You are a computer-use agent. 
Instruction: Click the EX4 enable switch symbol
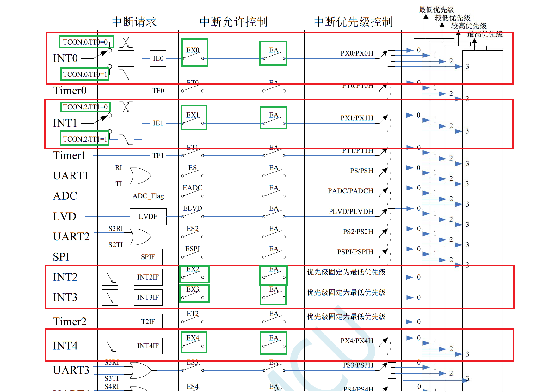193,344
